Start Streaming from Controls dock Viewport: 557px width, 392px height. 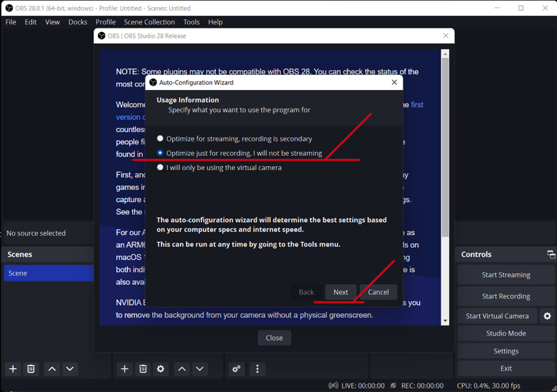pyautogui.click(x=506, y=275)
